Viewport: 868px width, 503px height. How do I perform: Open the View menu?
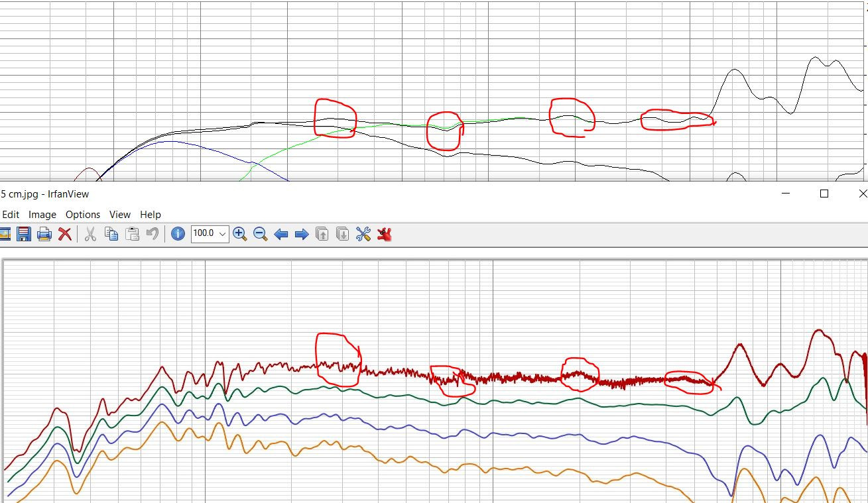point(120,215)
